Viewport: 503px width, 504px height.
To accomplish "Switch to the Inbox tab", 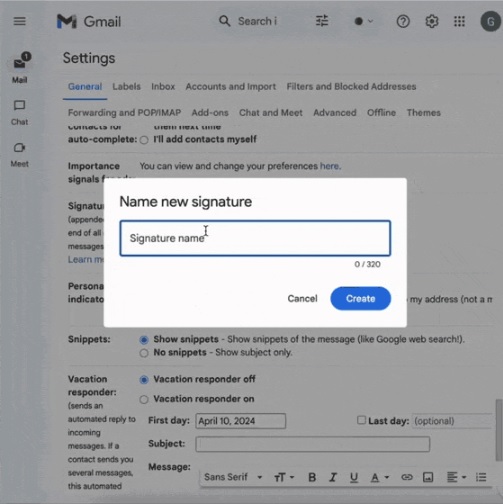I will pyautogui.click(x=163, y=87).
